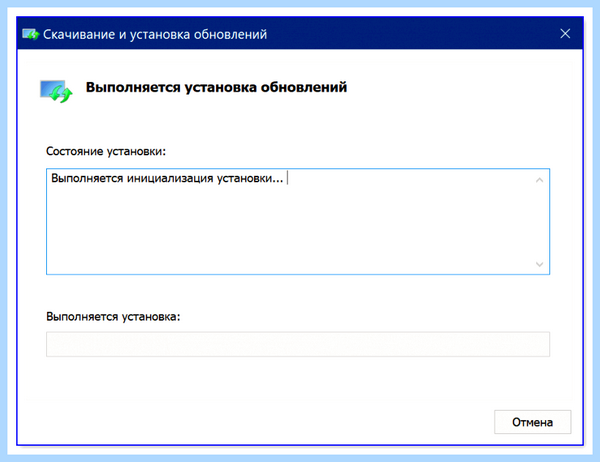Click the update icon in the title bar
This screenshot has width=600, height=462.
click(x=31, y=34)
